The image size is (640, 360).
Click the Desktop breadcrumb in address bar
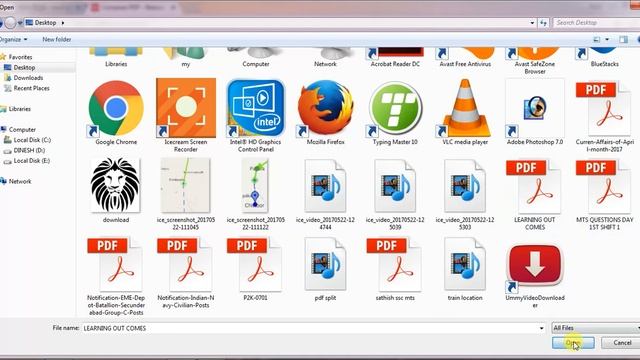point(45,23)
